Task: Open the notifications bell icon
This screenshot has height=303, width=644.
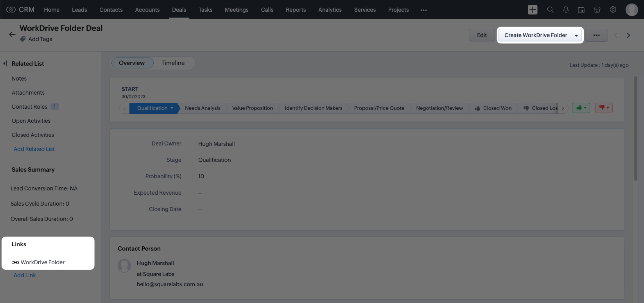Action: coord(566,10)
